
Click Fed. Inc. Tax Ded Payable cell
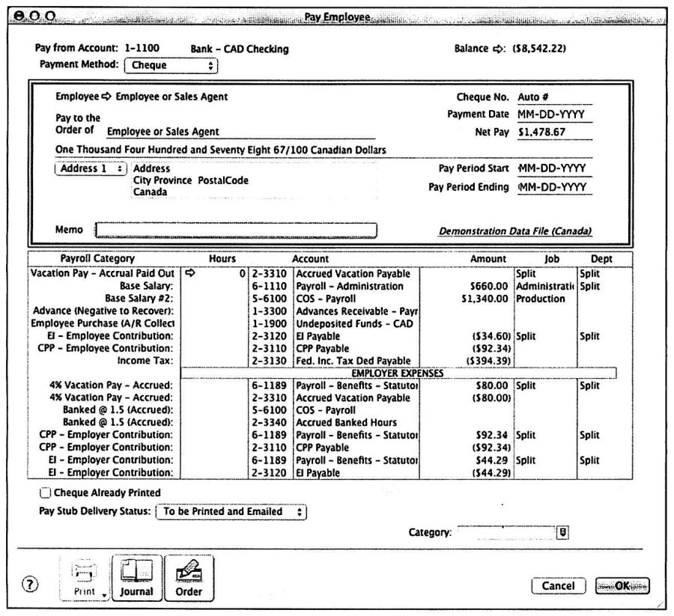pos(356,362)
